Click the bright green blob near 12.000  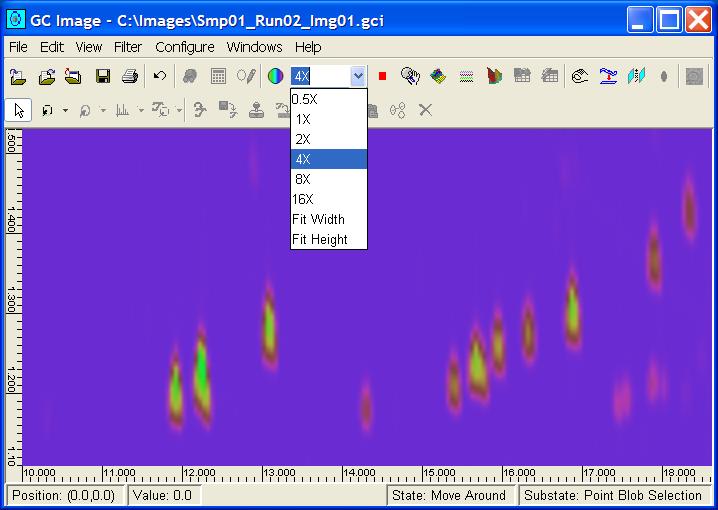[x=201, y=370]
